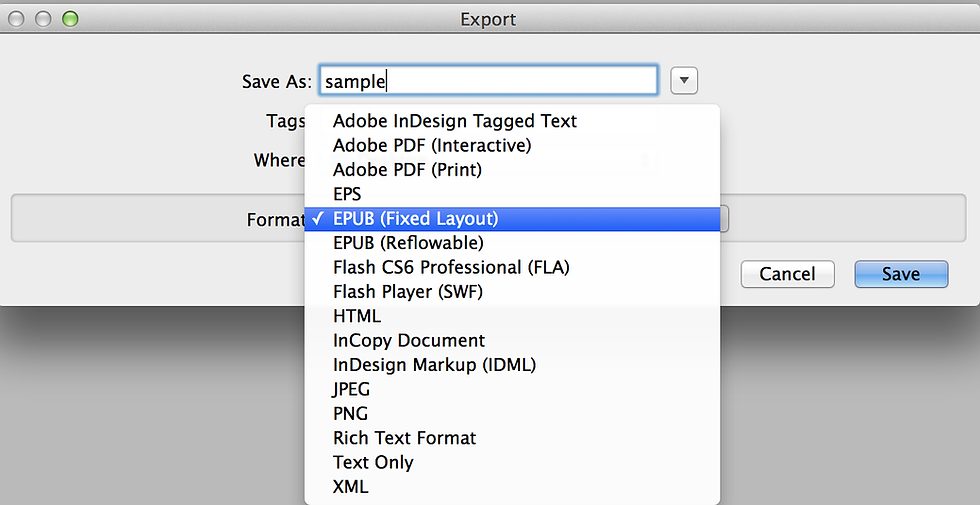
Task: Choose Adobe PDF (Interactive) option
Action: [x=512, y=145]
